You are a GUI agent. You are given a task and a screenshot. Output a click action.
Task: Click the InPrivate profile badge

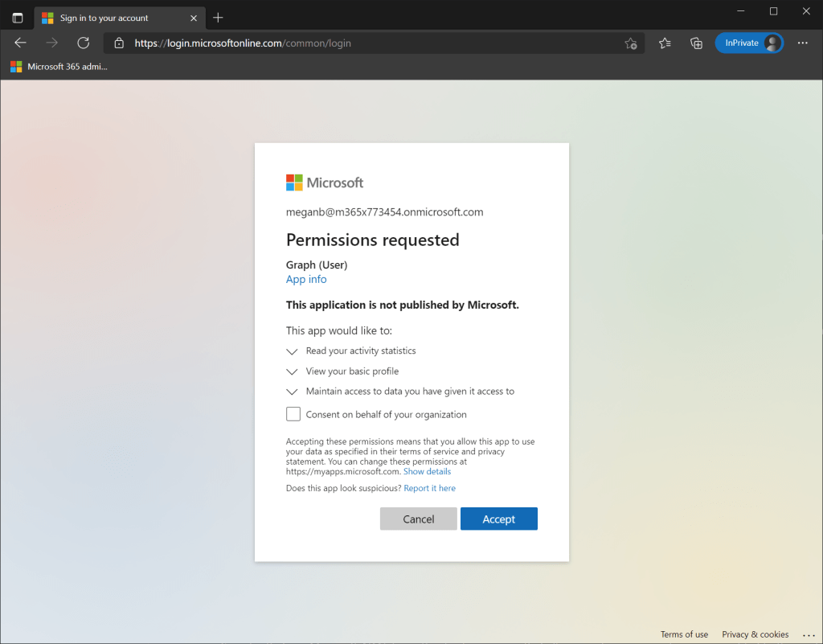[x=748, y=43]
